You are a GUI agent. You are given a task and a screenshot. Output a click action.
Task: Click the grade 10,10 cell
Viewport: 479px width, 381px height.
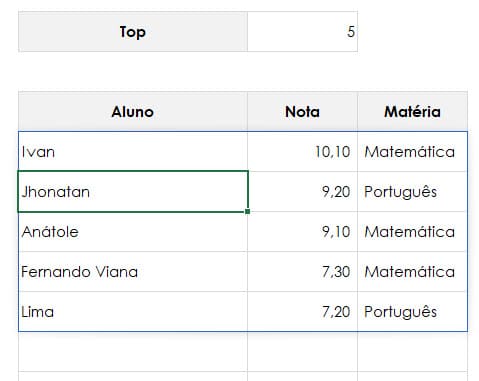pos(302,152)
